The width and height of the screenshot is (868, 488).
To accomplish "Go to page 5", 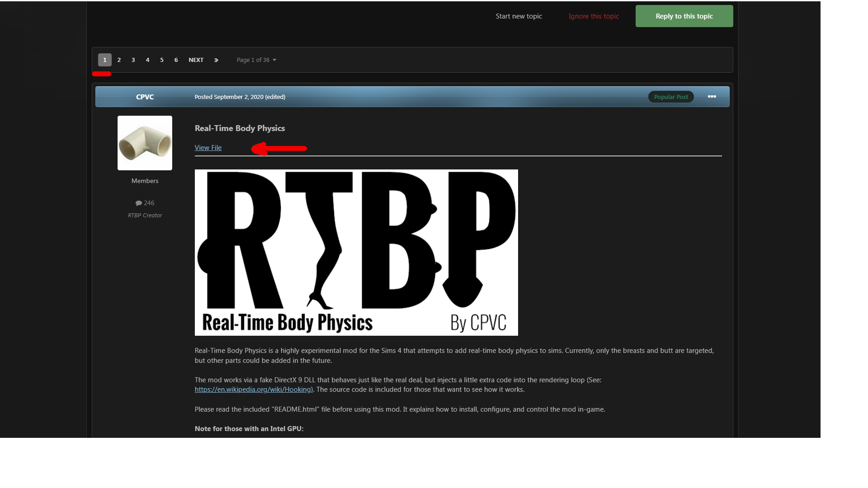I will coord(161,60).
